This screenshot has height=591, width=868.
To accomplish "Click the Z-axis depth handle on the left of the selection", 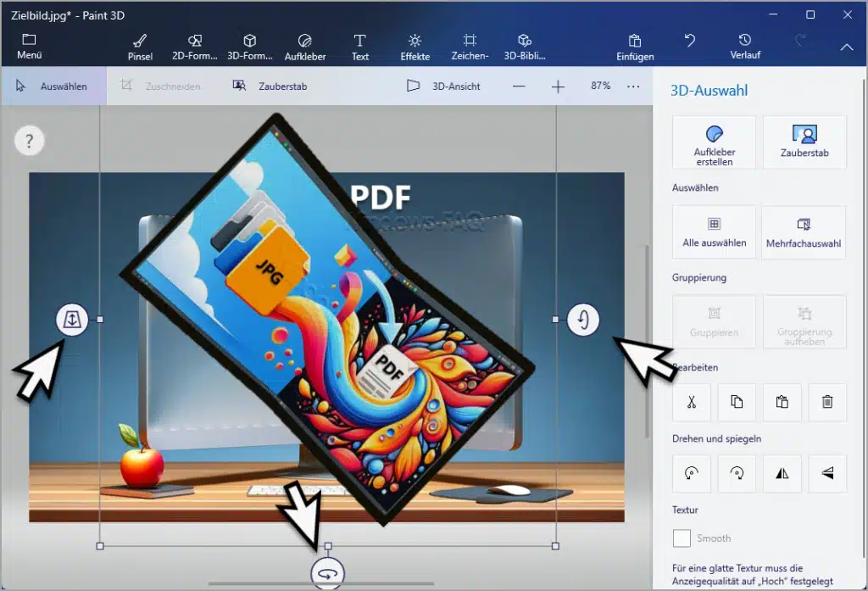I will tap(72, 320).
